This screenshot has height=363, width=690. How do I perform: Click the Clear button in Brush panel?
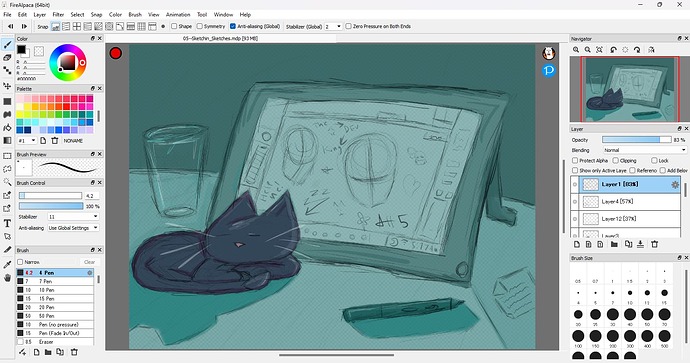click(x=89, y=262)
